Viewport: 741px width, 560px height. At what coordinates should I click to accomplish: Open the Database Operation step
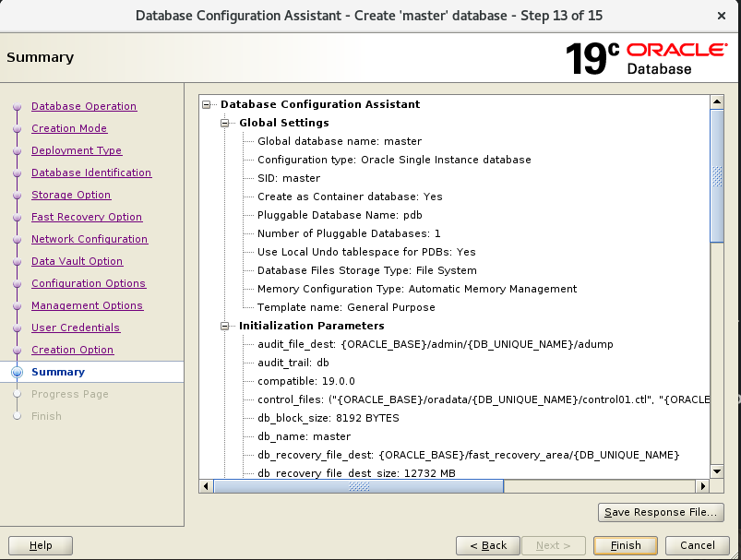[x=84, y=106]
